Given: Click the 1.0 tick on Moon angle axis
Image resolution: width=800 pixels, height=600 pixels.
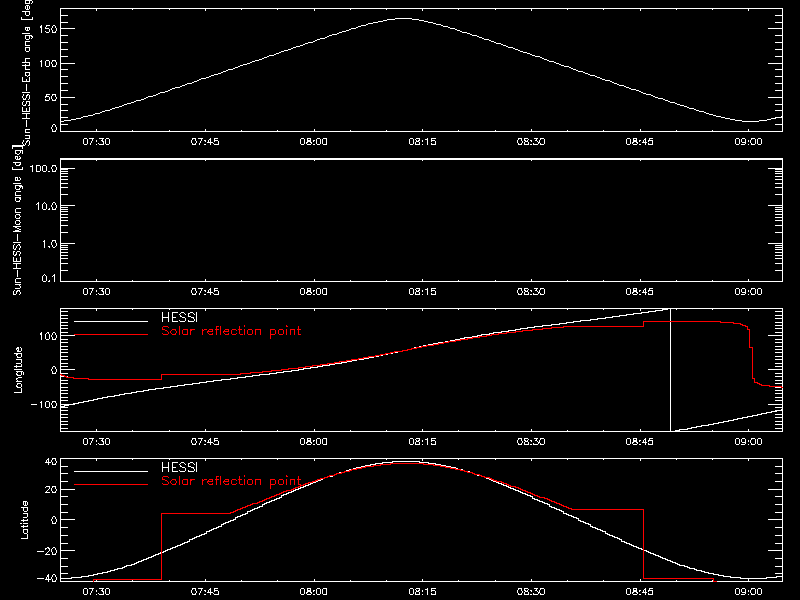Looking at the screenshot, I should coord(49,244).
